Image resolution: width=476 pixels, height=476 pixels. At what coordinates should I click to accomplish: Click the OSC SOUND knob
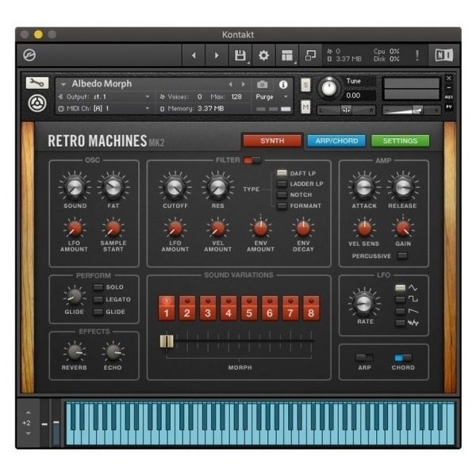[x=75, y=187]
